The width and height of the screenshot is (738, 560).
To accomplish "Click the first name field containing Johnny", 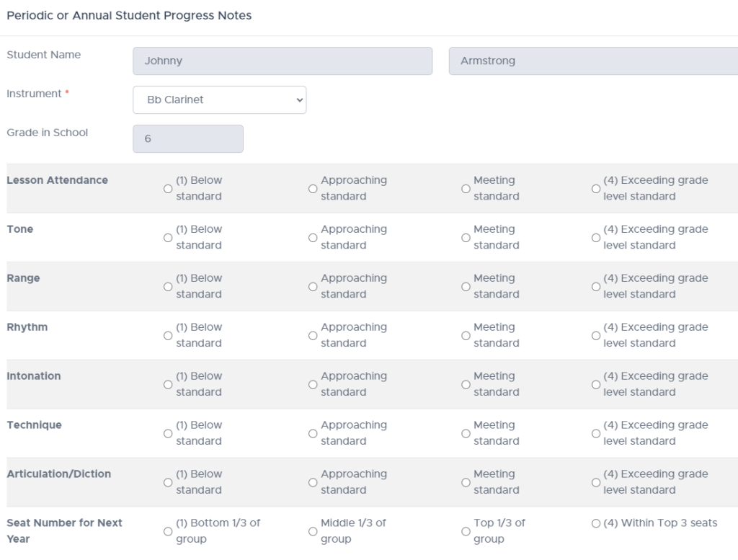I will [283, 61].
